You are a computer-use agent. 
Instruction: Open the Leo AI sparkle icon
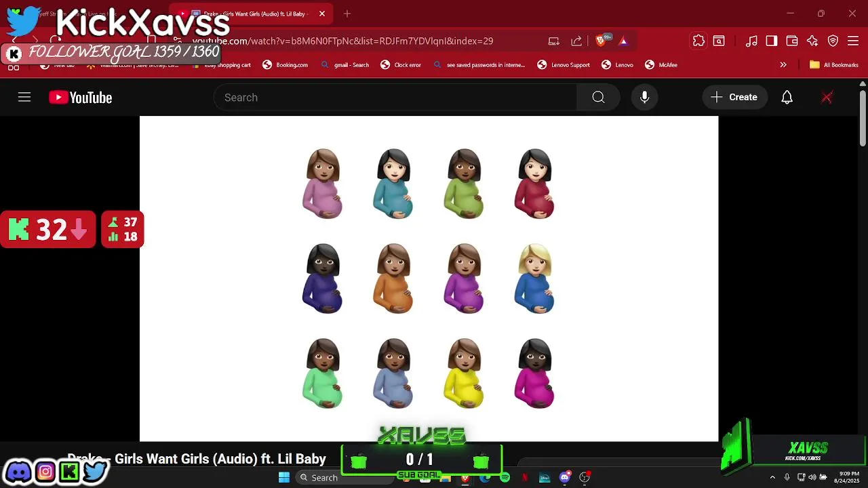812,41
